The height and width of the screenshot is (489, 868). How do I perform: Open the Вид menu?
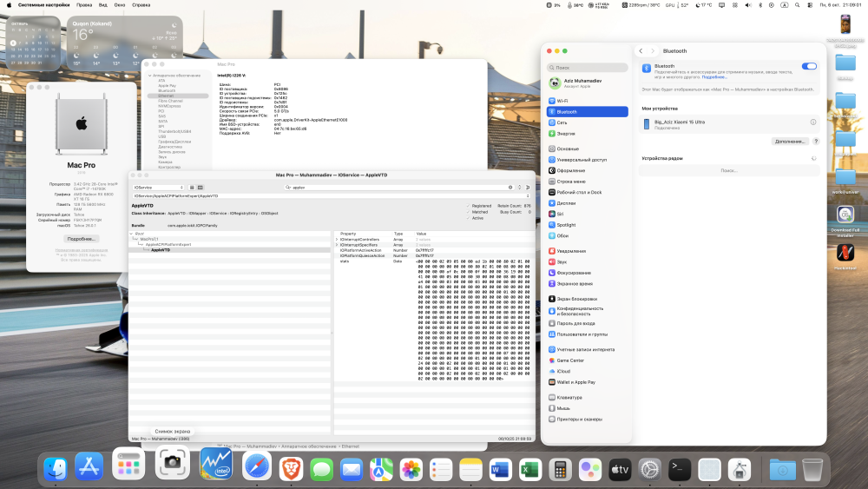[x=103, y=5]
